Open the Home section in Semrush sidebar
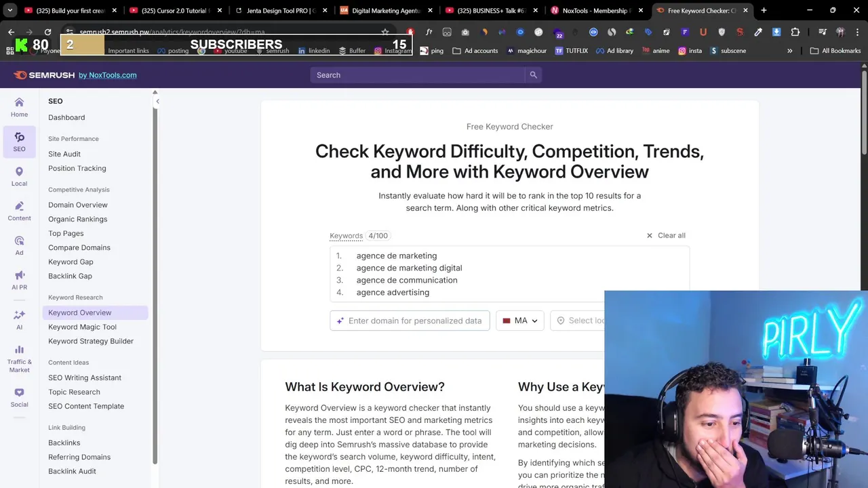The width and height of the screenshot is (868, 488). point(19,106)
